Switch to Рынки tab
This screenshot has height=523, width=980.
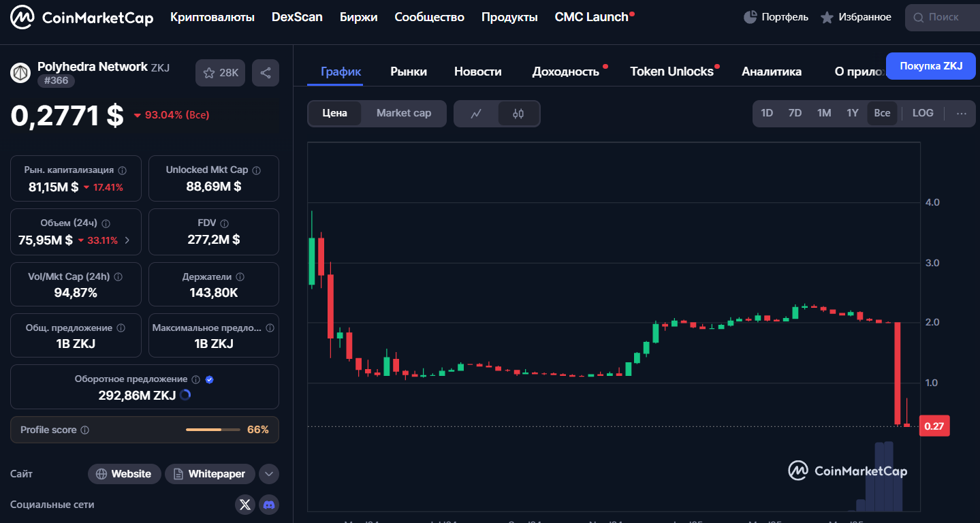[409, 71]
